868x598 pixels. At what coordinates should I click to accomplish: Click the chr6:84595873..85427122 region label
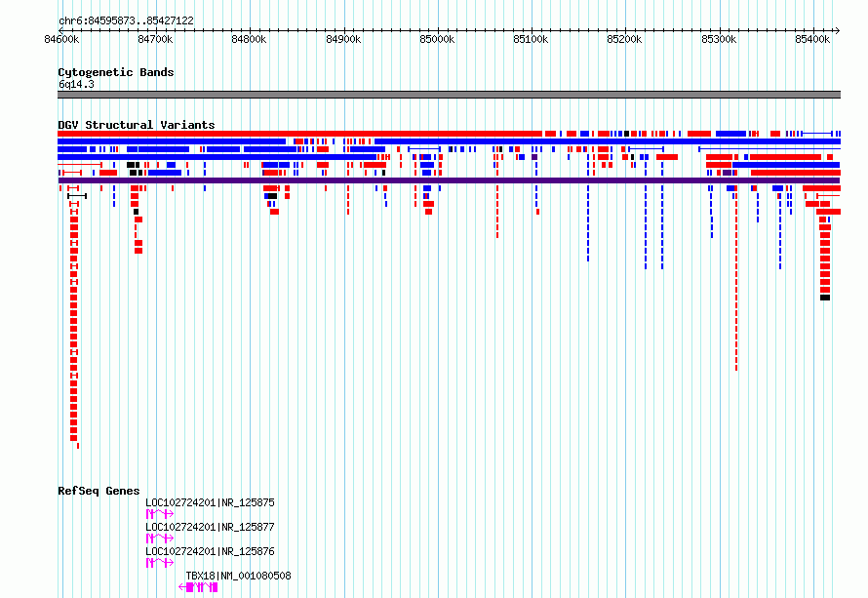point(126,20)
